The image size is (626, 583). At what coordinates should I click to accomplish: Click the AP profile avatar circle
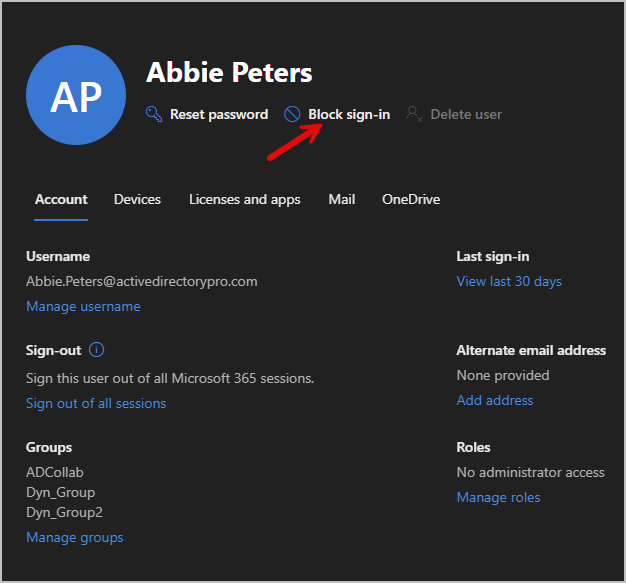pyautogui.click(x=76, y=95)
